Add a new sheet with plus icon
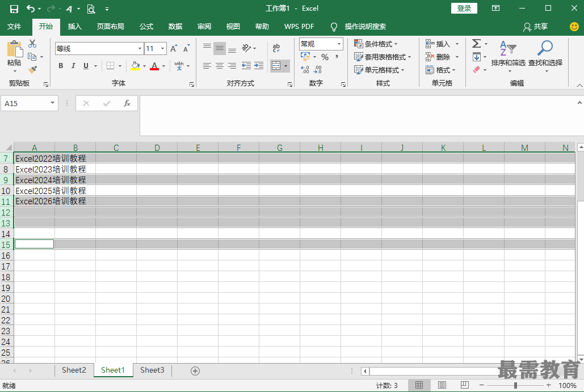584x392 pixels. click(x=195, y=371)
